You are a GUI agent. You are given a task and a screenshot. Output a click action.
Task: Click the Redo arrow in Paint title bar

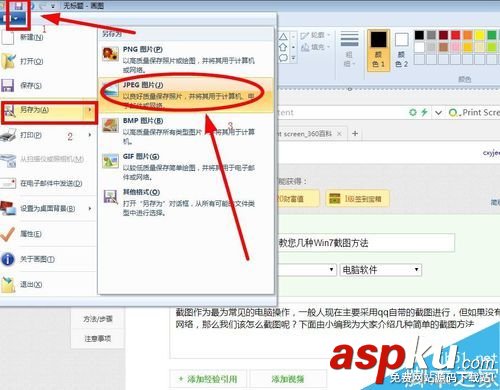click(43, 6)
